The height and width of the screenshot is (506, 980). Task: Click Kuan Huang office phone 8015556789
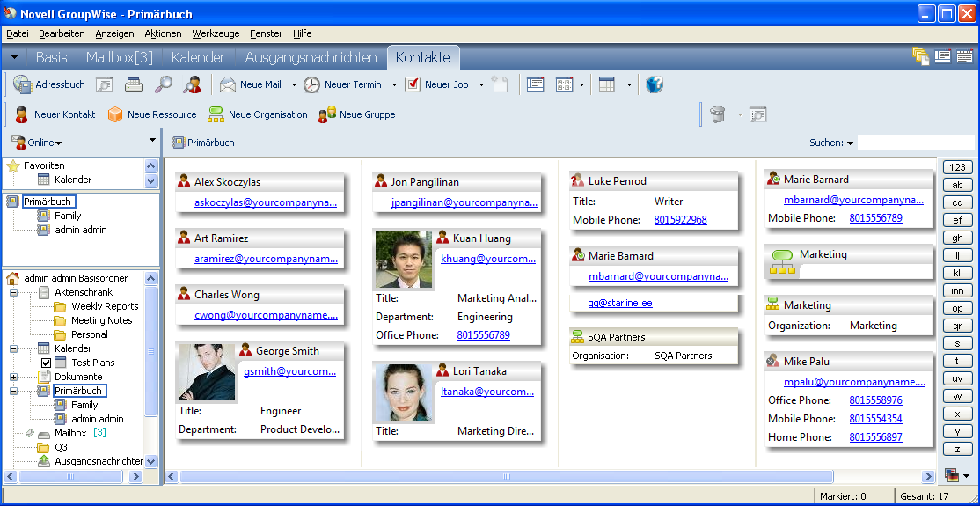point(484,335)
